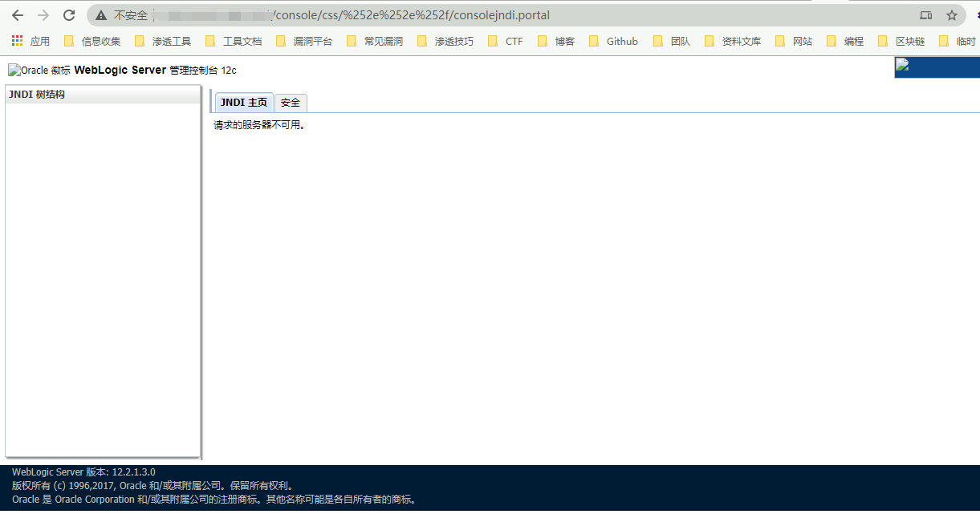Open the 信息收集 bookmark folder
The image size is (980, 514).
point(92,41)
